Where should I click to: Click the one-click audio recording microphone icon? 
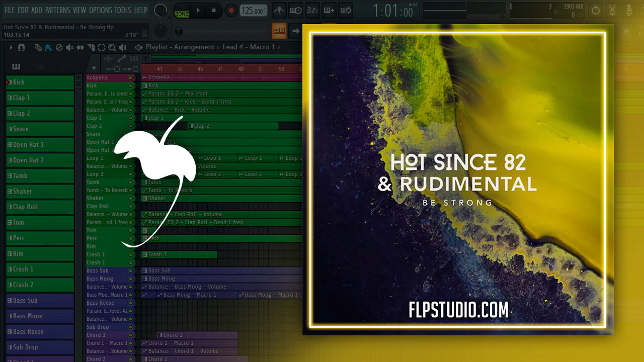[x=629, y=10]
